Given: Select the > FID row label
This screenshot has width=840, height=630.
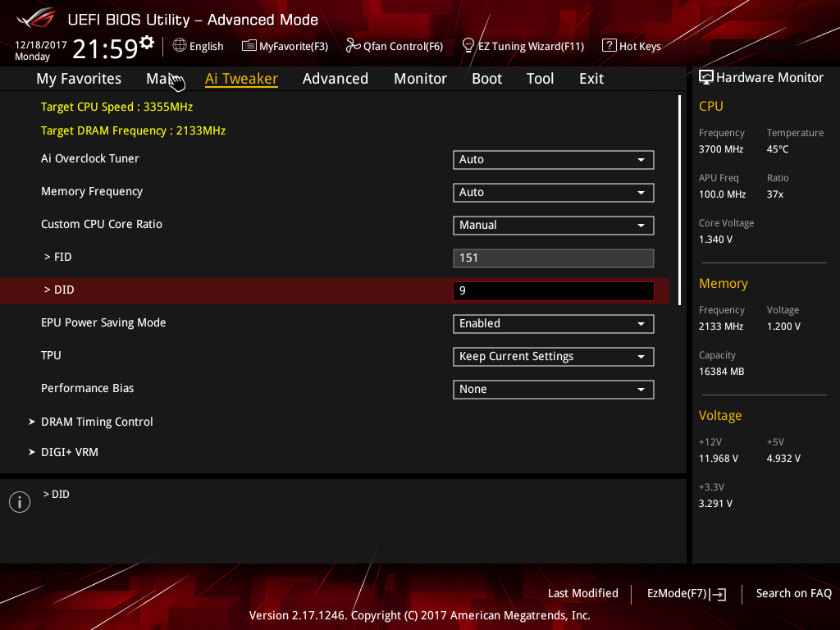Looking at the screenshot, I should (x=58, y=257).
